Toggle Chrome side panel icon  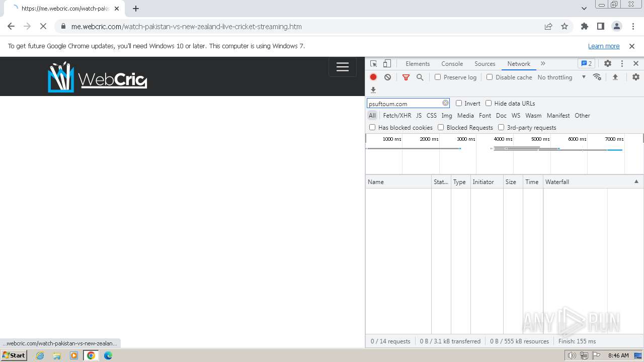(601, 27)
